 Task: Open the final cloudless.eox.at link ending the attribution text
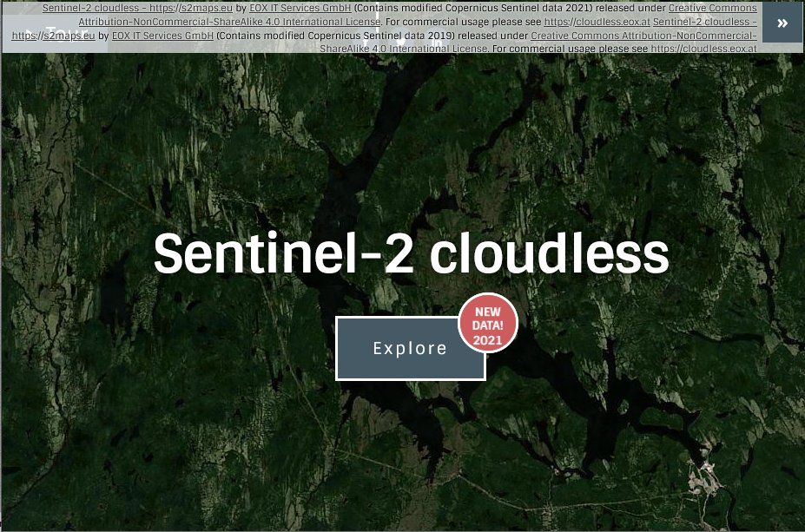pos(704,49)
